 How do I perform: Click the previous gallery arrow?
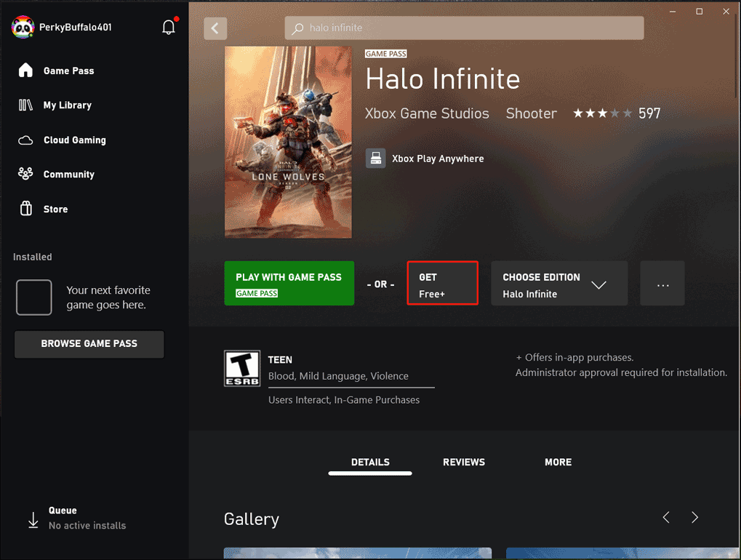[x=665, y=517]
